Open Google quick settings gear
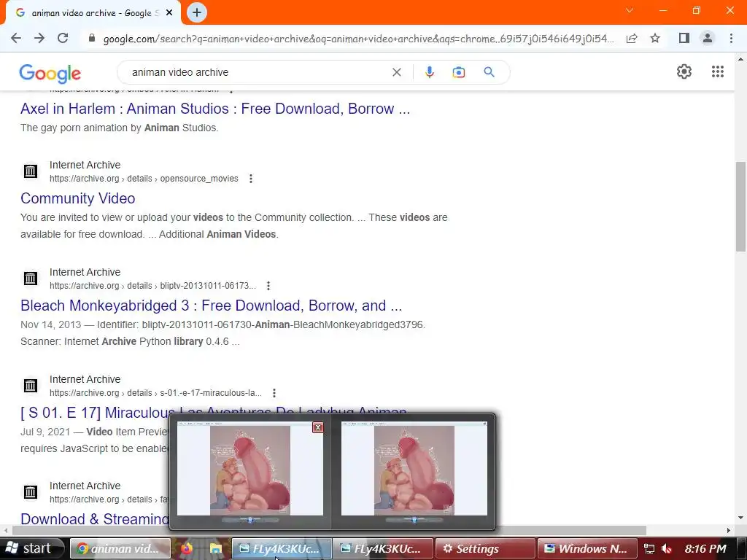This screenshot has height=560, width=747. coord(684,71)
